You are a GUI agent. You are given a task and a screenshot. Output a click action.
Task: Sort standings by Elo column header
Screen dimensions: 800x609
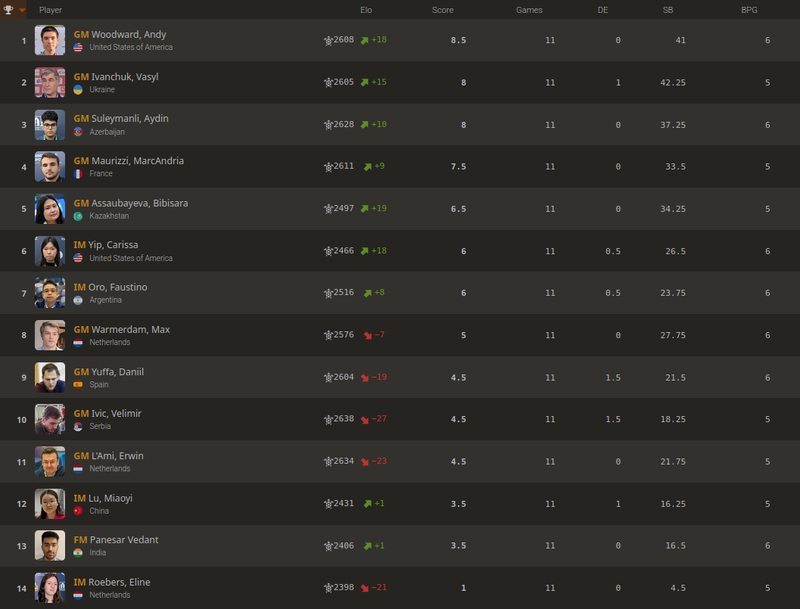tap(366, 10)
